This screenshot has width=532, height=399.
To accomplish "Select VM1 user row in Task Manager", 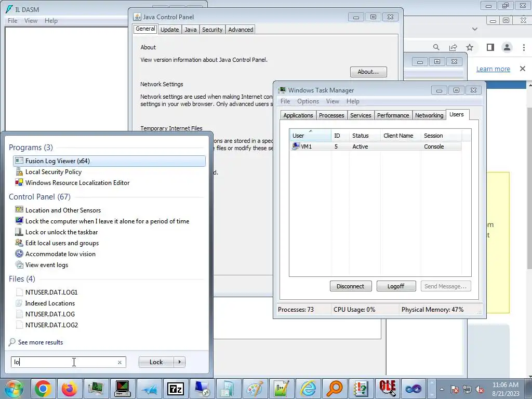I will tap(376, 147).
